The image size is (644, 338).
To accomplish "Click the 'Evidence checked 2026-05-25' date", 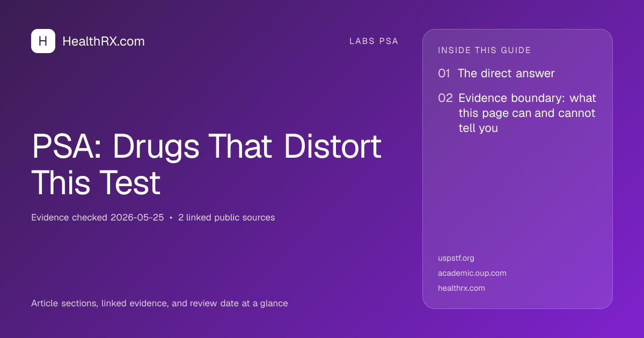I will pos(98,217).
